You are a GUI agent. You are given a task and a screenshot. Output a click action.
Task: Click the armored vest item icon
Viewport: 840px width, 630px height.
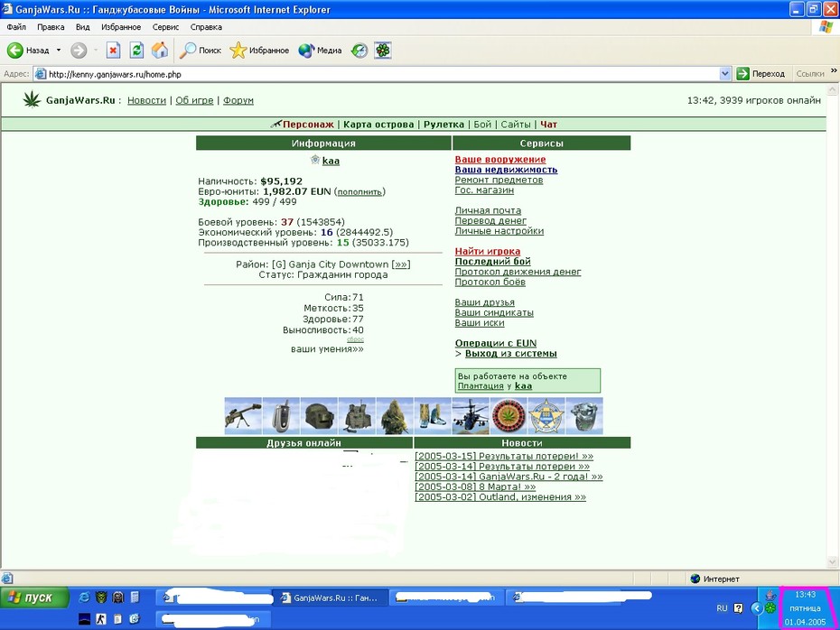[358, 415]
